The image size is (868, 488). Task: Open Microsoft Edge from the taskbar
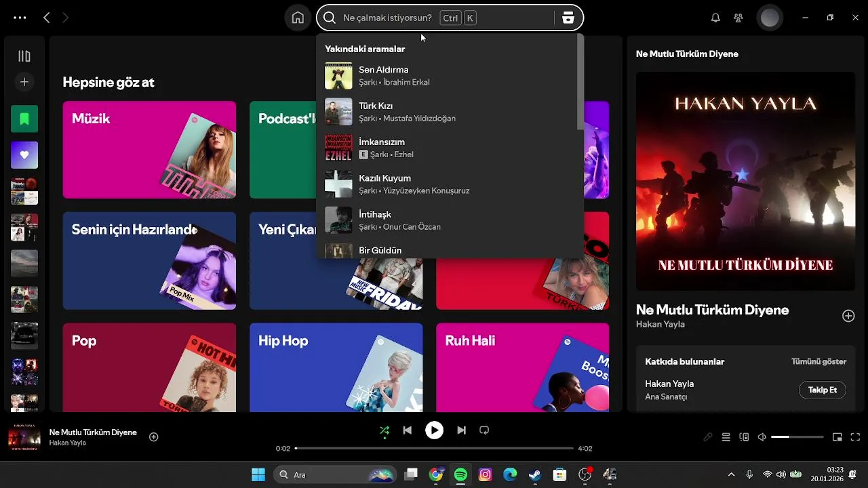pos(510,474)
